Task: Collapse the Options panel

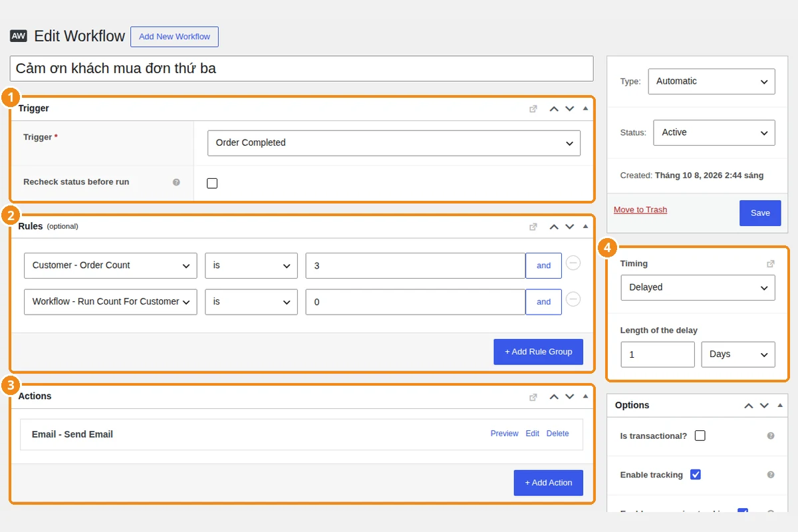Action: click(780, 405)
